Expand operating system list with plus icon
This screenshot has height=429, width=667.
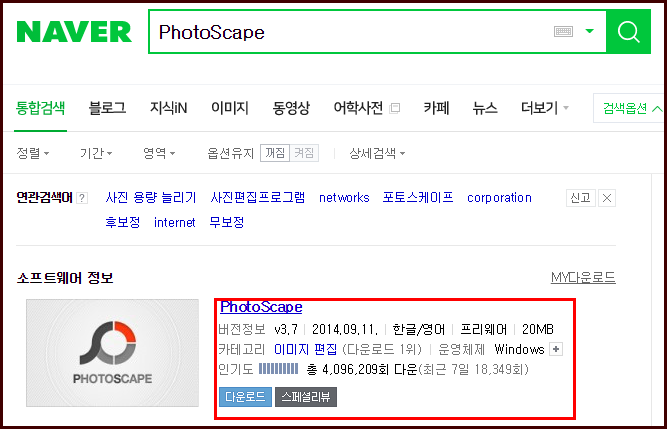pos(556,349)
